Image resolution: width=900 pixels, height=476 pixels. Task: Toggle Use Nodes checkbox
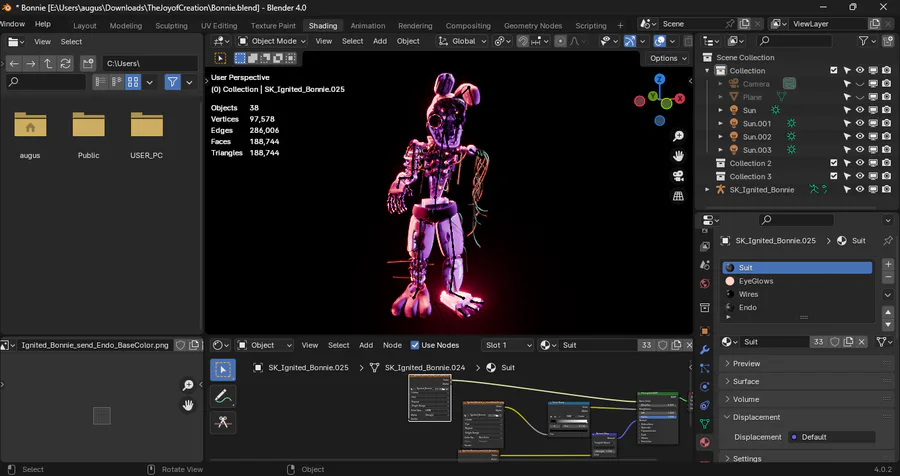point(414,345)
